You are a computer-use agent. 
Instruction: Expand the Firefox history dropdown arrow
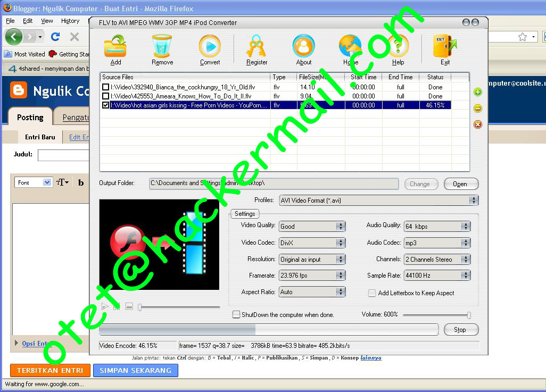click(x=40, y=37)
